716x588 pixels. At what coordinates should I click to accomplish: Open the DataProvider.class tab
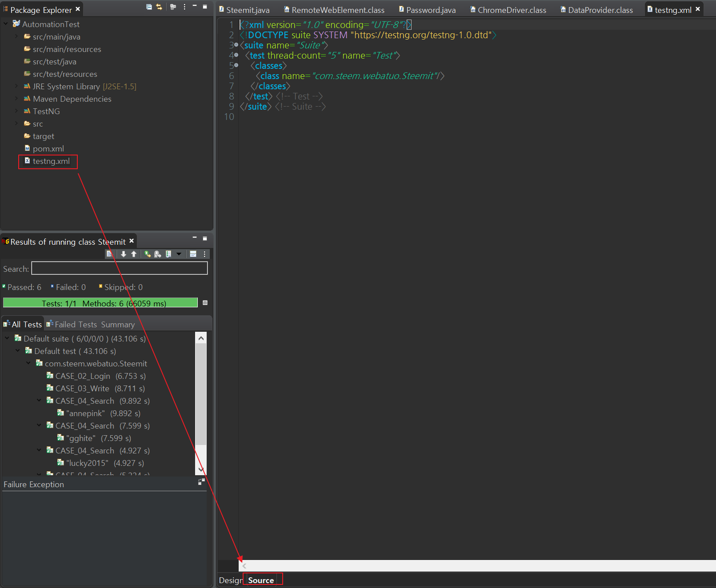pyautogui.click(x=596, y=10)
